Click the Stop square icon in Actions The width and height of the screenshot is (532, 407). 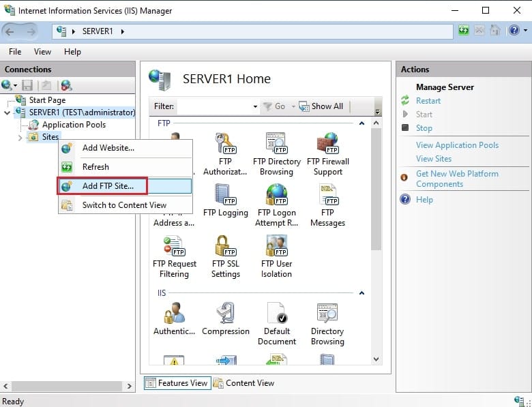coord(405,127)
